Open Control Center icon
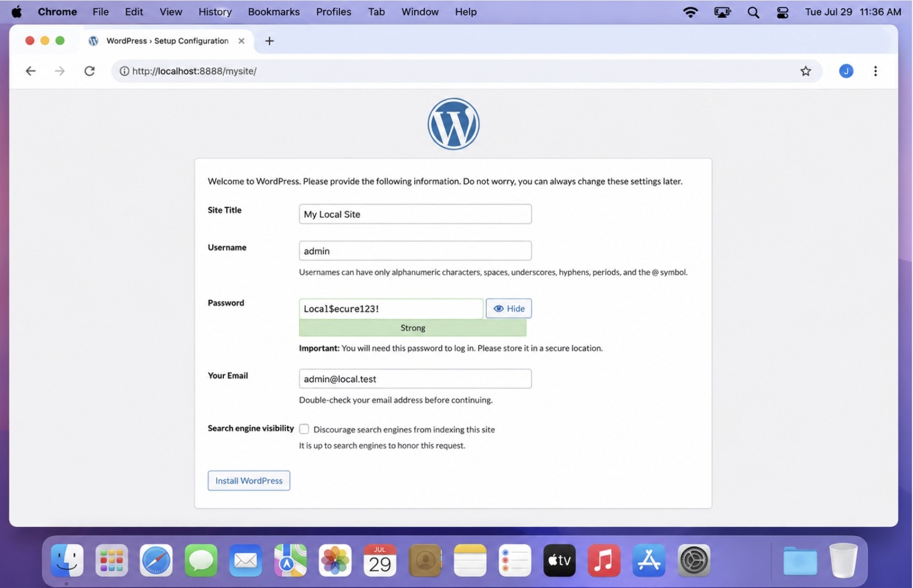 [x=783, y=12]
